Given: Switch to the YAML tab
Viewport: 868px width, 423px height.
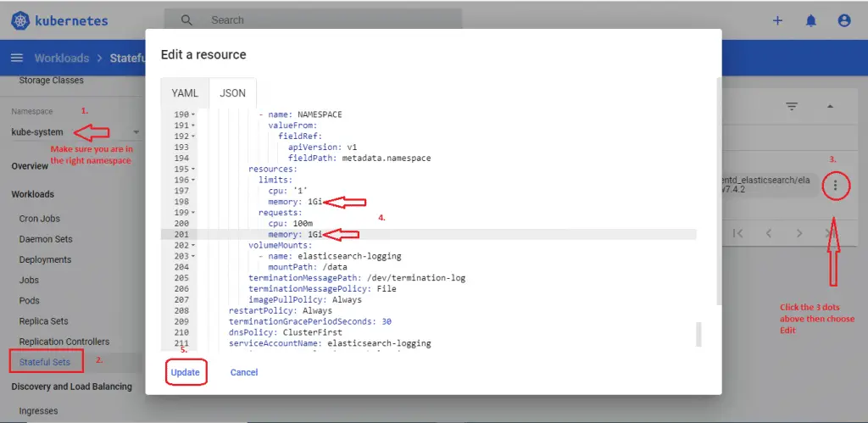Looking at the screenshot, I should tap(185, 93).
